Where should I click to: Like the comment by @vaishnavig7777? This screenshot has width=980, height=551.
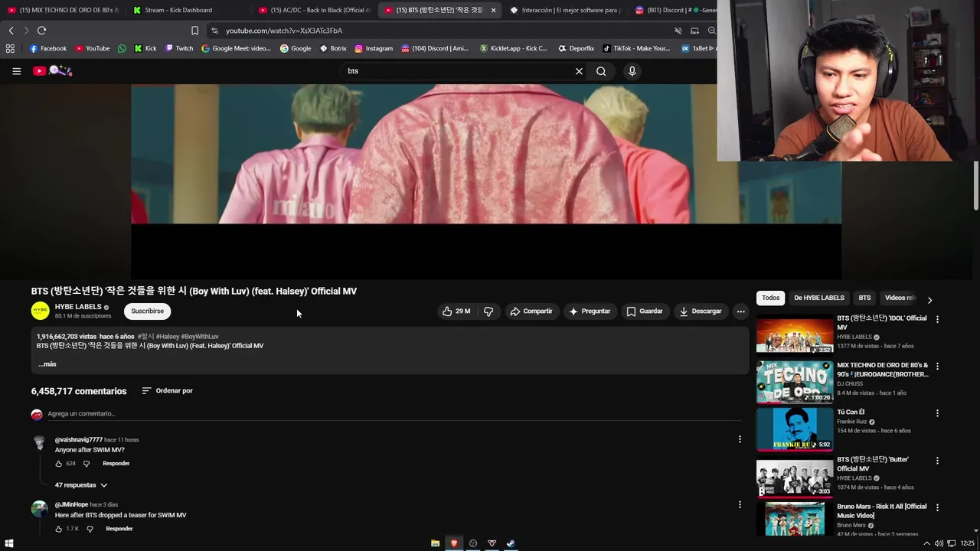pyautogui.click(x=58, y=464)
